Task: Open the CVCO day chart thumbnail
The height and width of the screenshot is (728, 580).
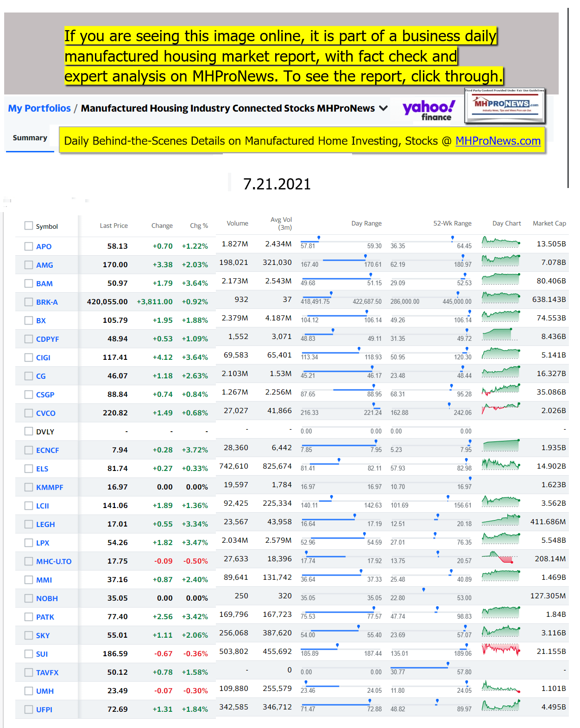Action: [501, 408]
